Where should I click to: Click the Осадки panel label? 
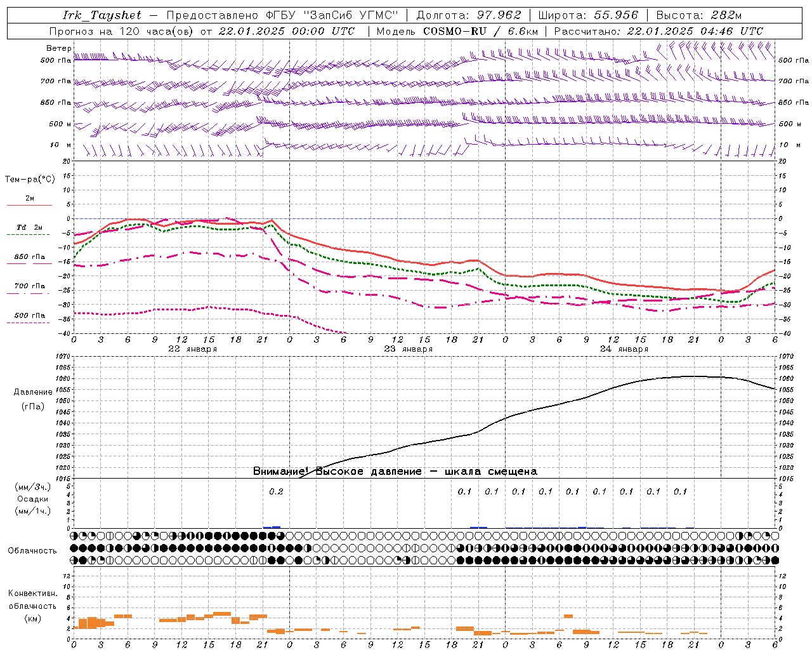pyautogui.click(x=33, y=499)
